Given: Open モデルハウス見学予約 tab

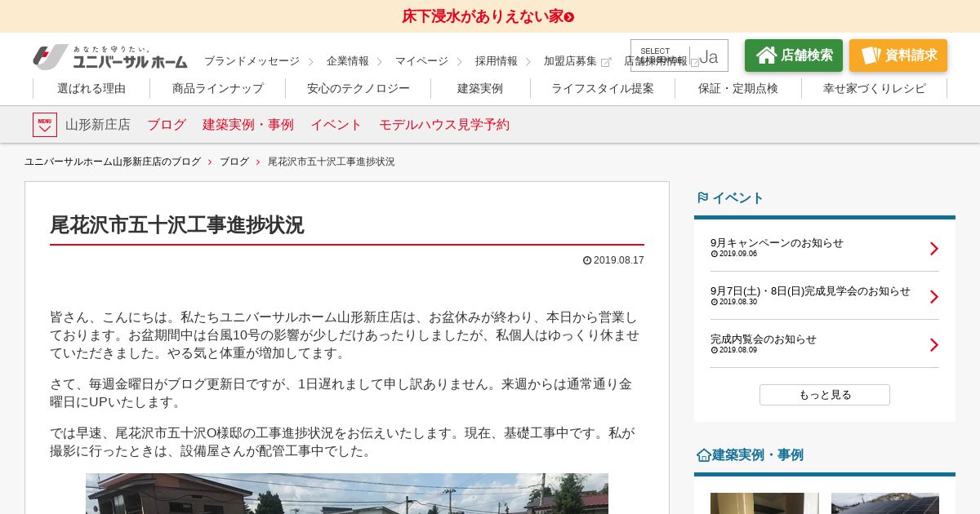Looking at the screenshot, I should click(444, 125).
